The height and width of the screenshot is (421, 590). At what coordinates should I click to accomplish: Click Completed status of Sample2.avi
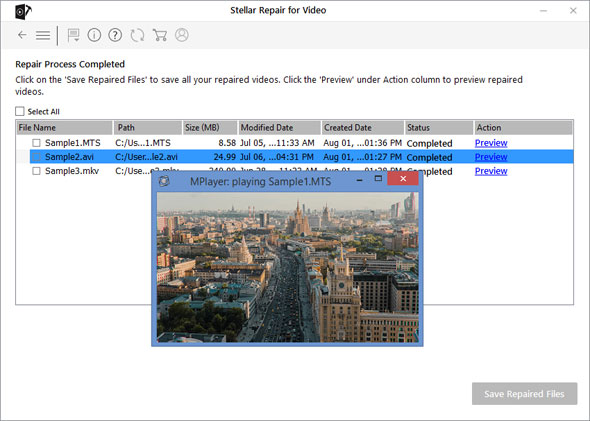click(429, 157)
